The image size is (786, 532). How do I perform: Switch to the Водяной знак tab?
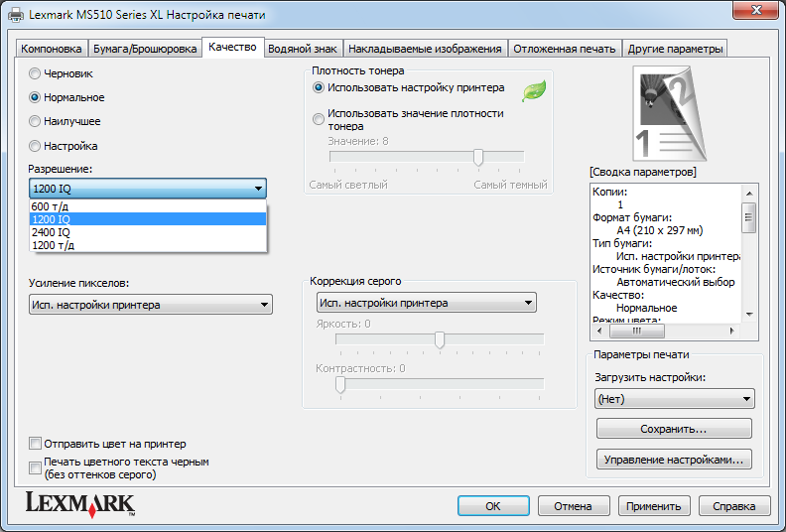303,50
